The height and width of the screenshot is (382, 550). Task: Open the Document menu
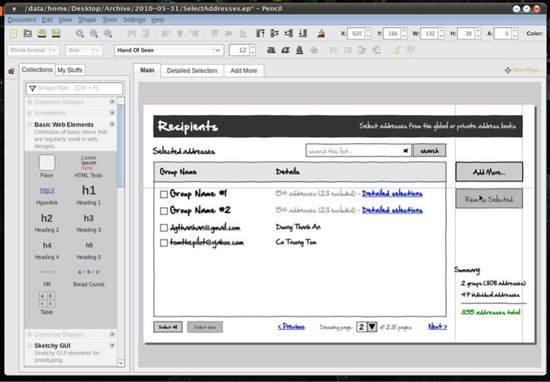coord(22,20)
